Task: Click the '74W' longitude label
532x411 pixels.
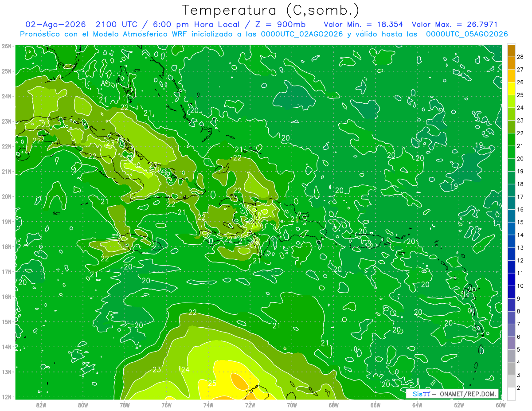Action: (x=208, y=405)
